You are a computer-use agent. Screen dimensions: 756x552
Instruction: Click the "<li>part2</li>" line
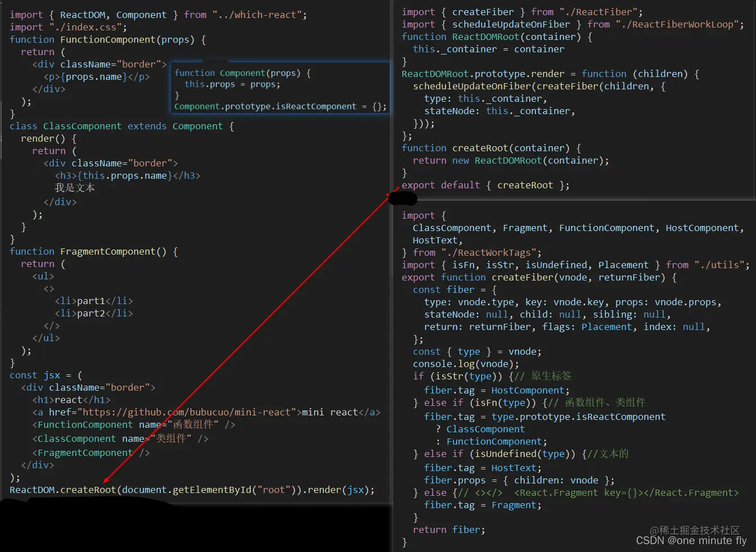[x=94, y=313]
